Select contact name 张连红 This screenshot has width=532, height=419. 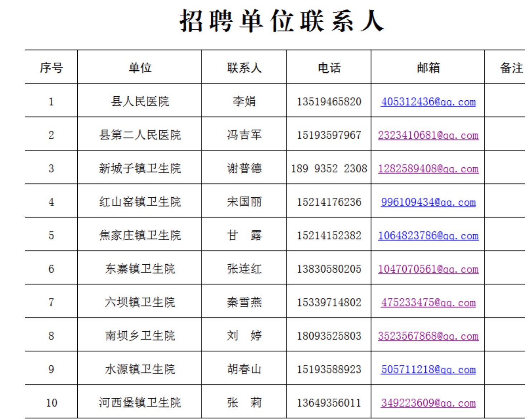pos(244,269)
